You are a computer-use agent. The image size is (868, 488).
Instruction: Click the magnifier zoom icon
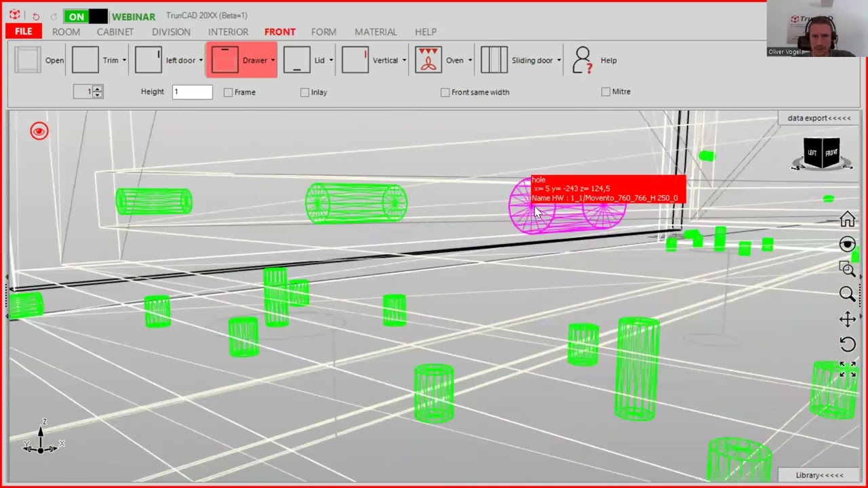[x=847, y=293]
